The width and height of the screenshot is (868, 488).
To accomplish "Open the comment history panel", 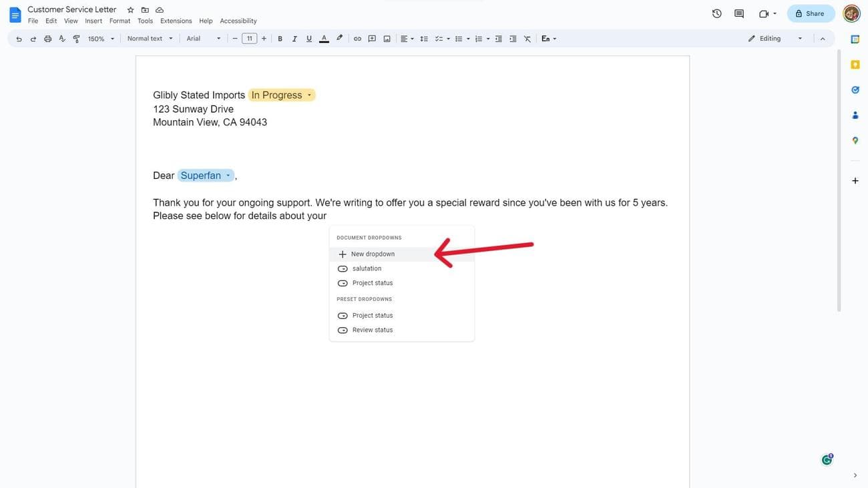I will pos(738,13).
